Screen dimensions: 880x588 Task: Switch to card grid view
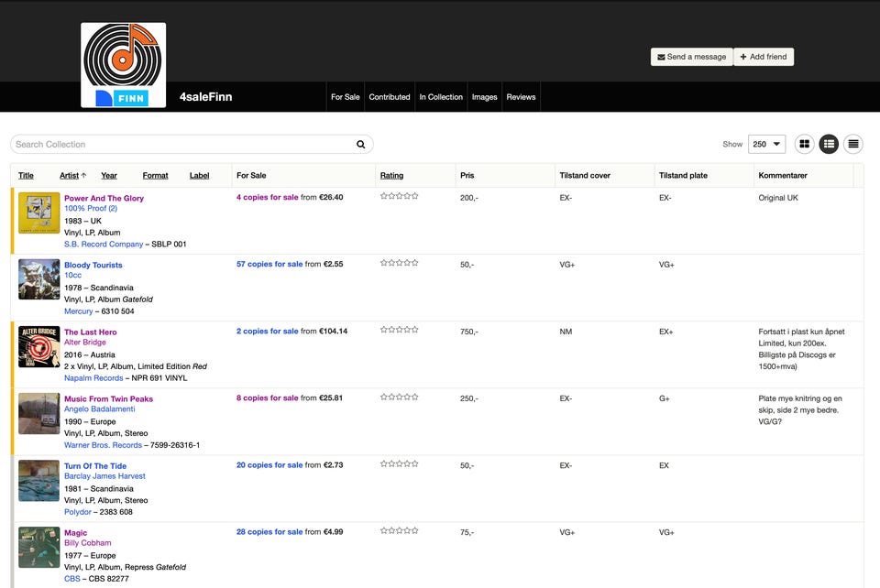[804, 144]
